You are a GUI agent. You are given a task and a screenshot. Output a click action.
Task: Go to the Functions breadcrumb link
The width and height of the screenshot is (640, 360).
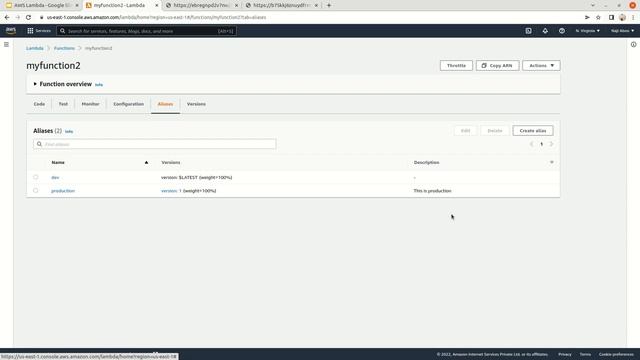(x=64, y=48)
